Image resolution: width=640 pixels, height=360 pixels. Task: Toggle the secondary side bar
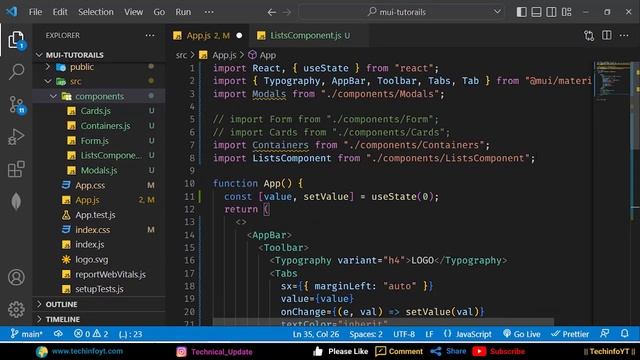coord(551,12)
